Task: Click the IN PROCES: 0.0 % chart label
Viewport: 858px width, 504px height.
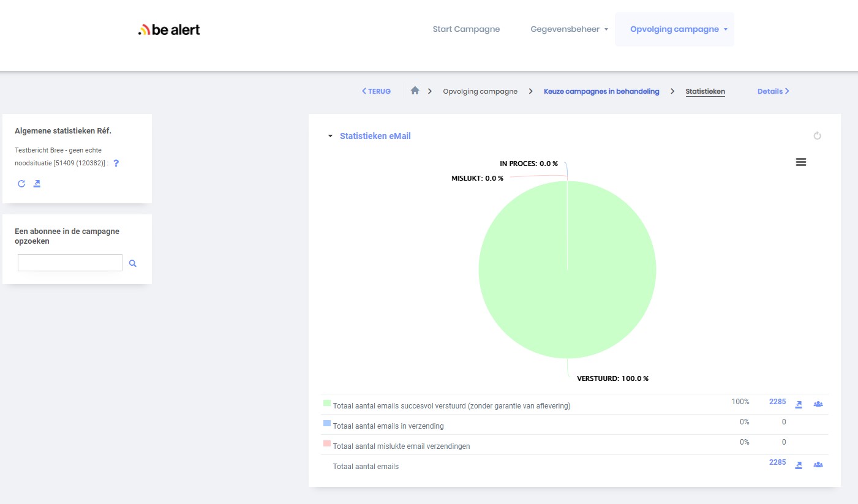Action: pos(529,164)
